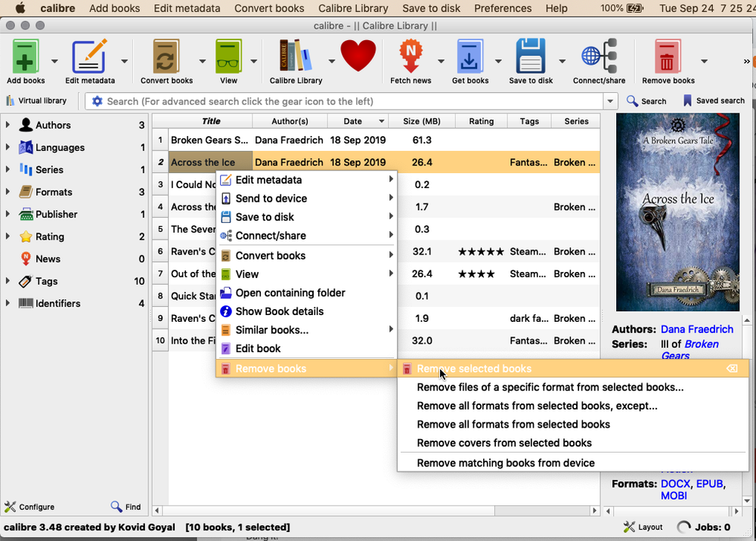
Task: Click the Fetch news icon
Action: pyautogui.click(x=412, y=57)
